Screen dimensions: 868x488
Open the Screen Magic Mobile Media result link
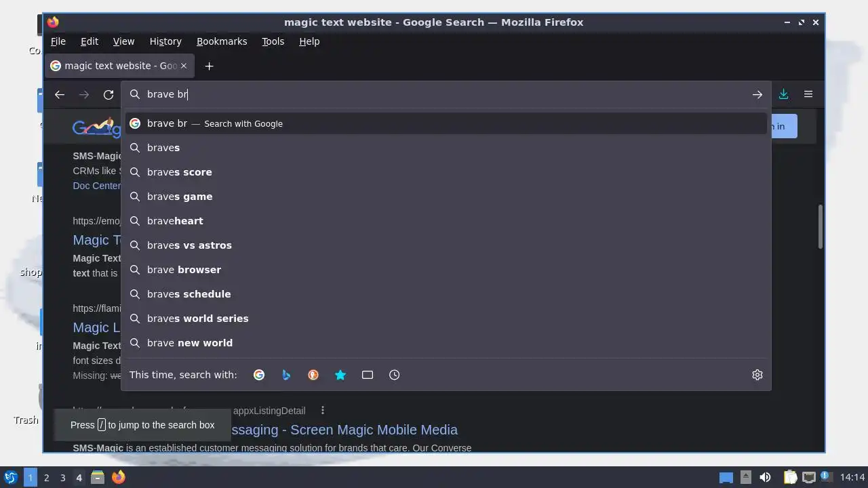345,430
